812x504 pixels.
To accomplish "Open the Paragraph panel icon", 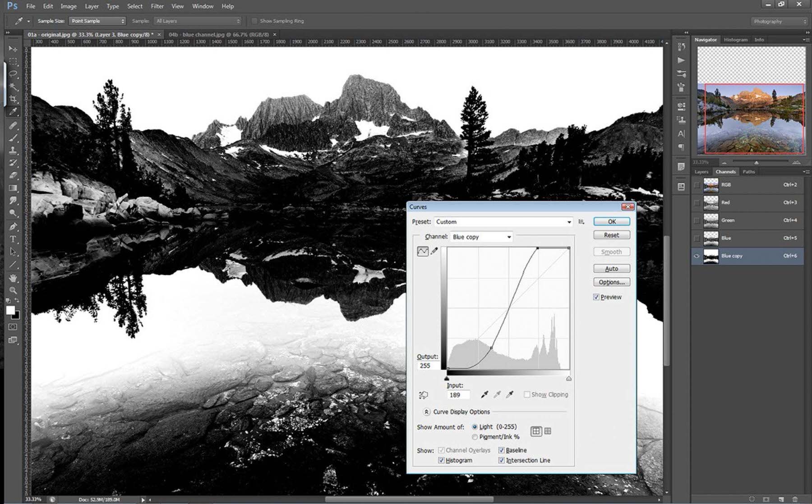I will [681, 147].
